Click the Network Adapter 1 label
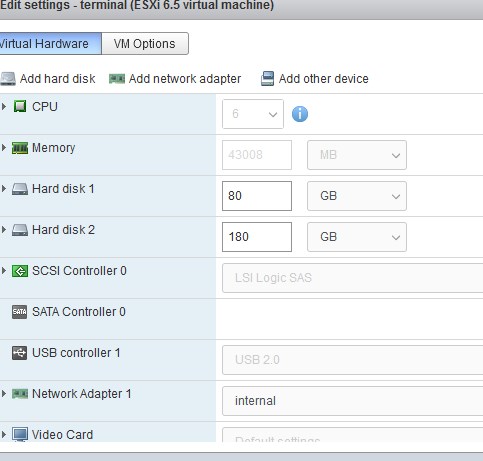The width and height of the screenshot is (483, 461). tap(82, 394)
